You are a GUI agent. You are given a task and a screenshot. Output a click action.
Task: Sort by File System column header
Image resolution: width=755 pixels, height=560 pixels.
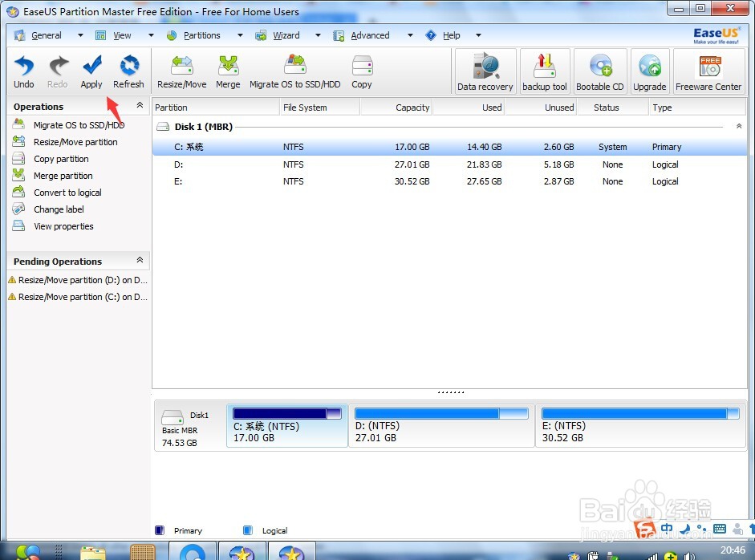click(319, 108)
